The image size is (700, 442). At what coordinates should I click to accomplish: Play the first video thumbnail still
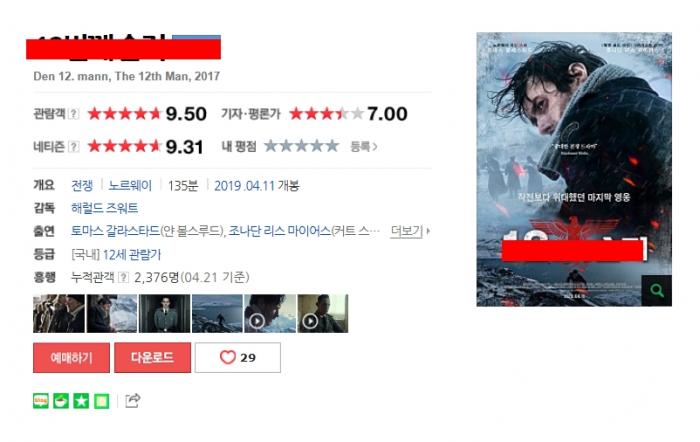point(270,313)
